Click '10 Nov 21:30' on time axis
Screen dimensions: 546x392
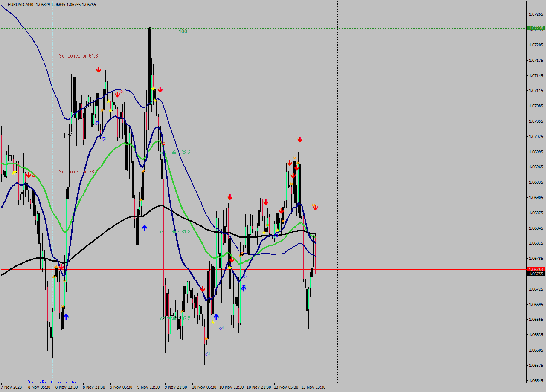258,387
